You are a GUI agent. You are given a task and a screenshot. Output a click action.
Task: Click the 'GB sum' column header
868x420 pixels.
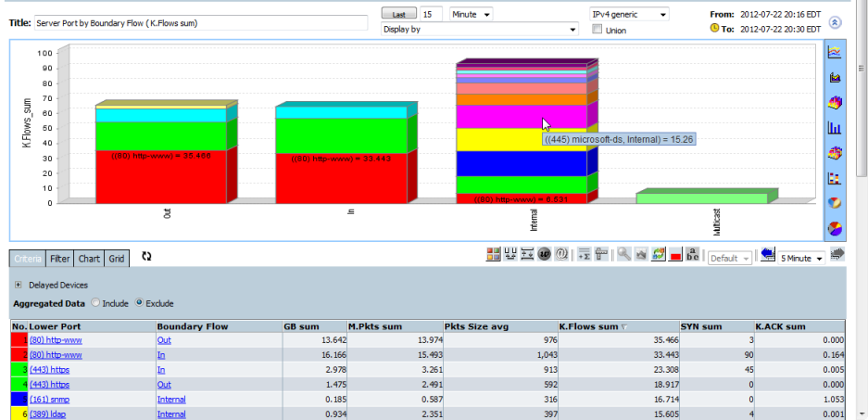pyautogui.click(x=314, y=326)
